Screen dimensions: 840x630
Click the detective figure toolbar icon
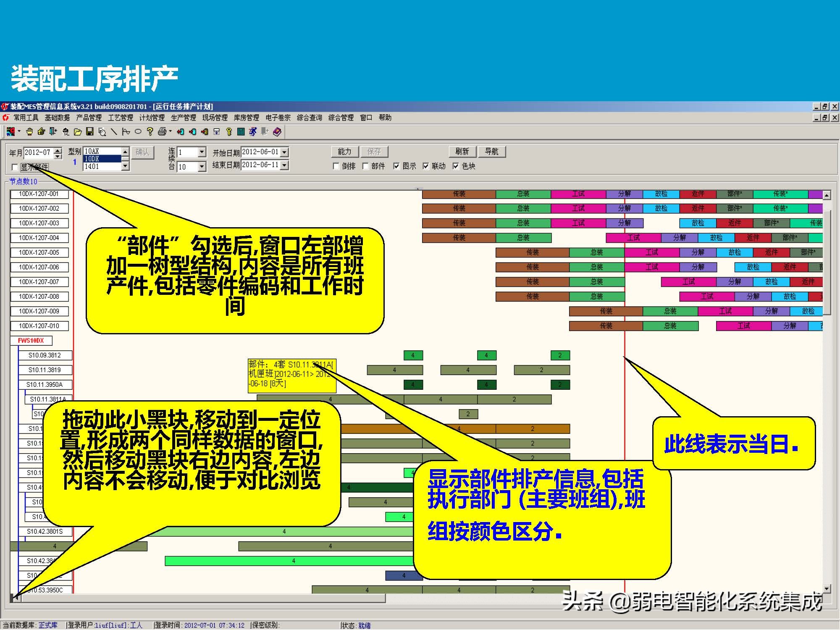(x=66, y=132)
